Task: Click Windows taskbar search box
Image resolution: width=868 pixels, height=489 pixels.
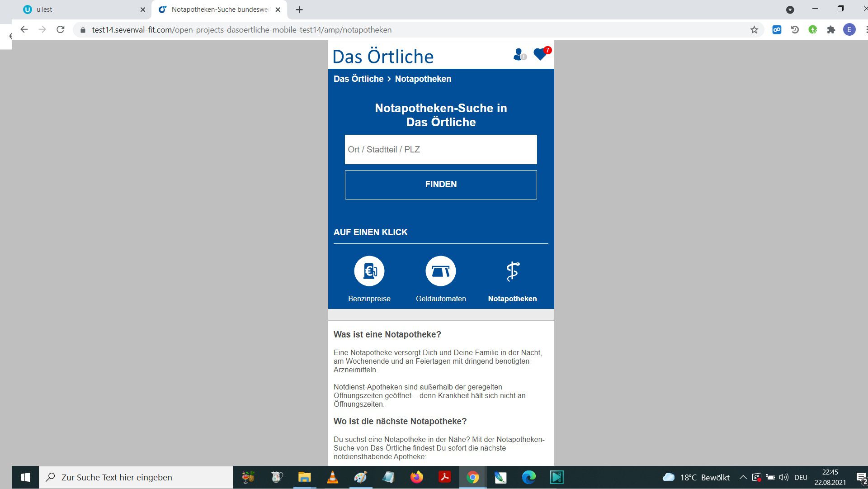Action: point(136,477)
